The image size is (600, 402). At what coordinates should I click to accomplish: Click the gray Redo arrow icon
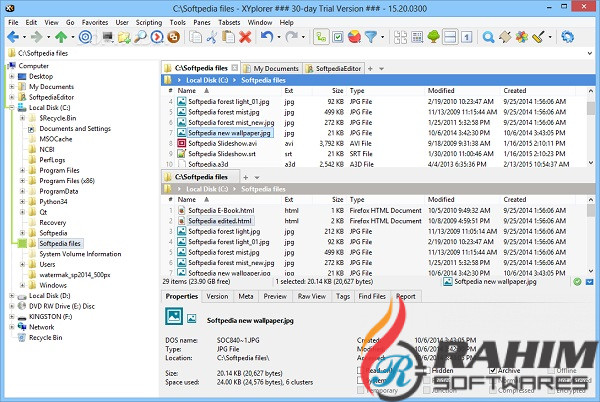pyautogui.click(x=291, y=37)
